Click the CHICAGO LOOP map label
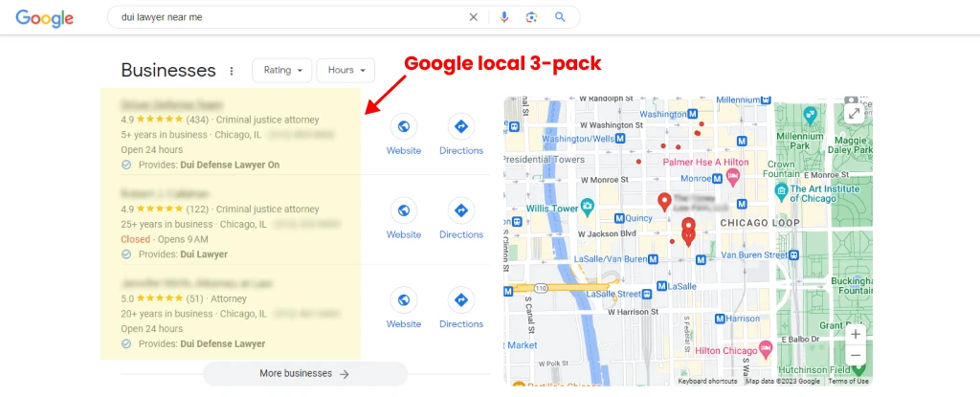980x397 pixels. coord(760,223)
